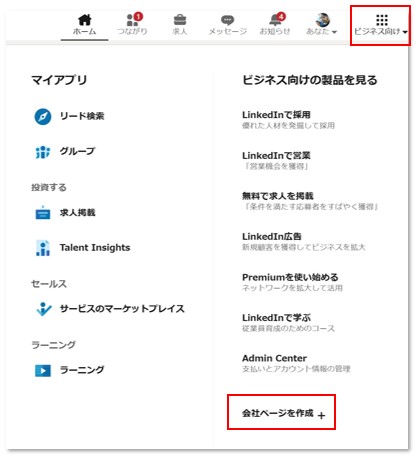Click the リード検索 compass icon

point(43,117)
